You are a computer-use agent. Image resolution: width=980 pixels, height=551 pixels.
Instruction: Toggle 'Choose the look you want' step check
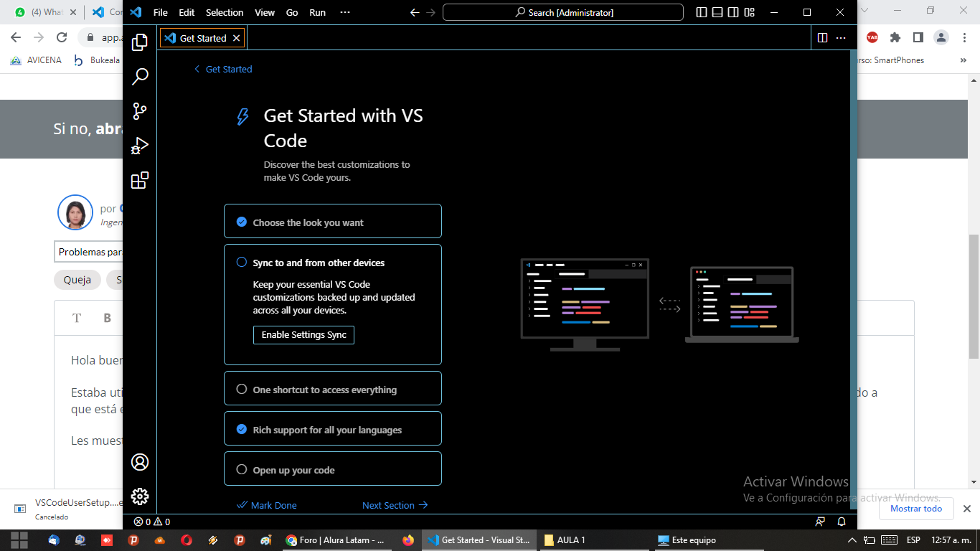[242, 222]
